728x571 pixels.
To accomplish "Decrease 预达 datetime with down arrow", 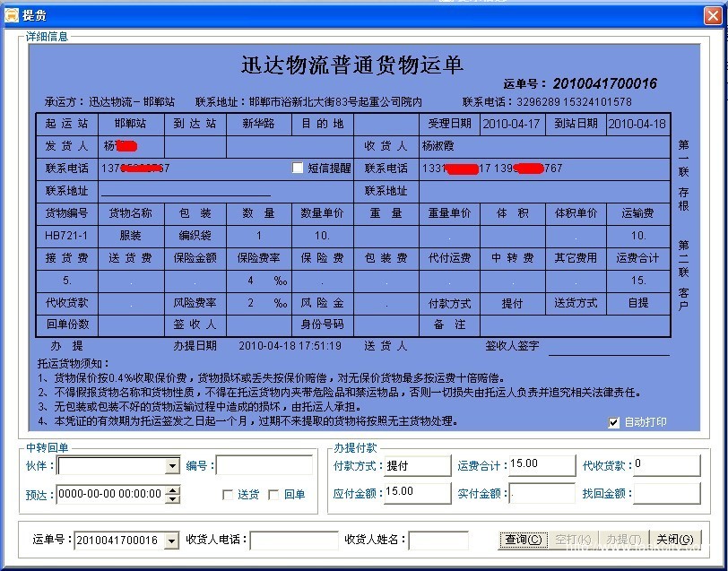I will pyautogui.click(x=173, y=498).
